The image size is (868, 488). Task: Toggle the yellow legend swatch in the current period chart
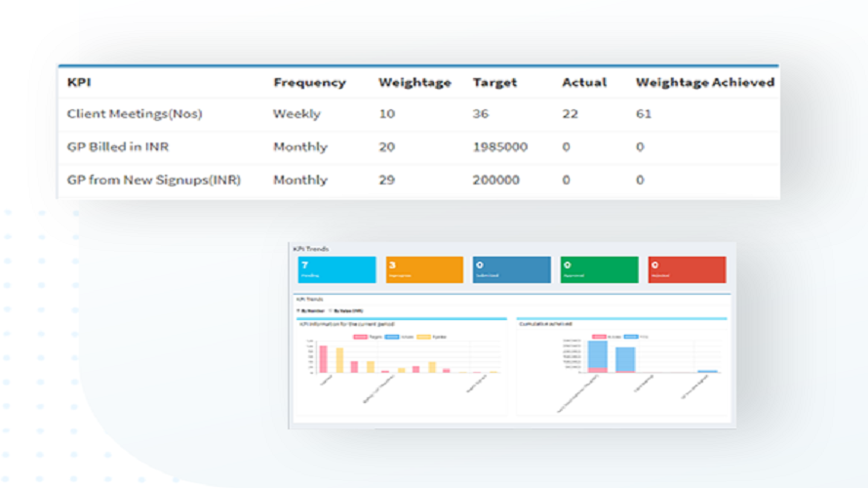[424, 337]
